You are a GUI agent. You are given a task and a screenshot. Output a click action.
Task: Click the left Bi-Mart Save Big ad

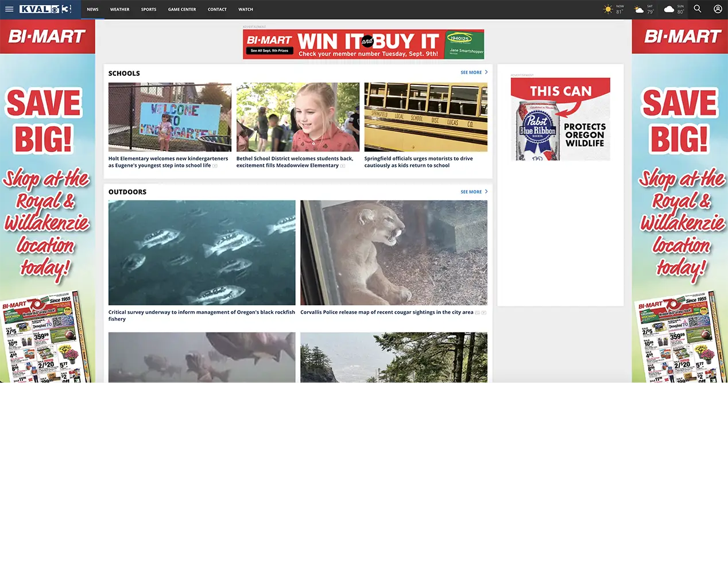(48, 201)
